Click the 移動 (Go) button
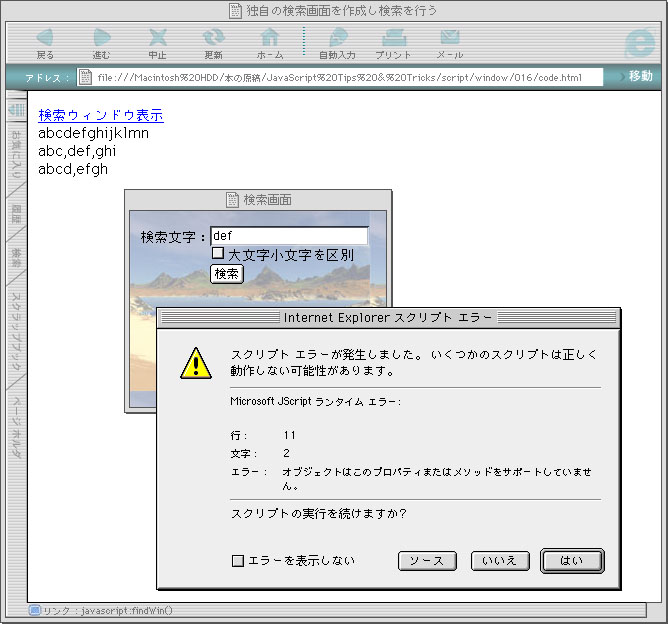 (641, 77)
